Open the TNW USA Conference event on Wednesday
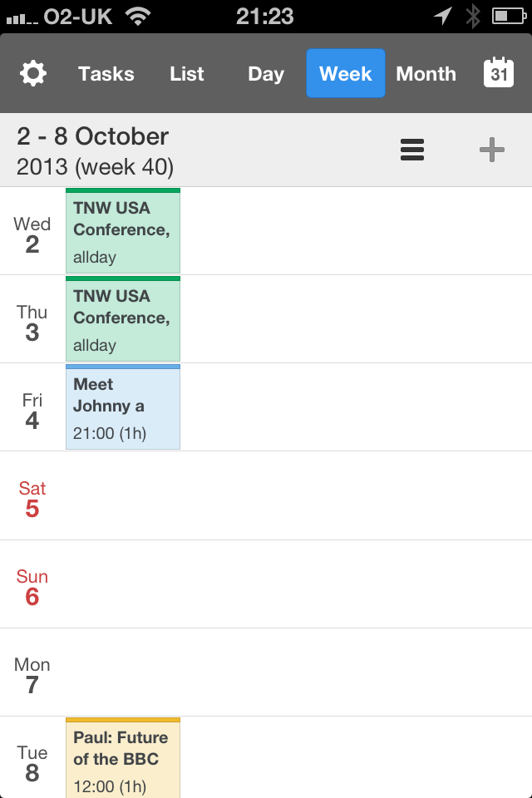The height and width of the screenshot is (798, 532). point(122,231)
